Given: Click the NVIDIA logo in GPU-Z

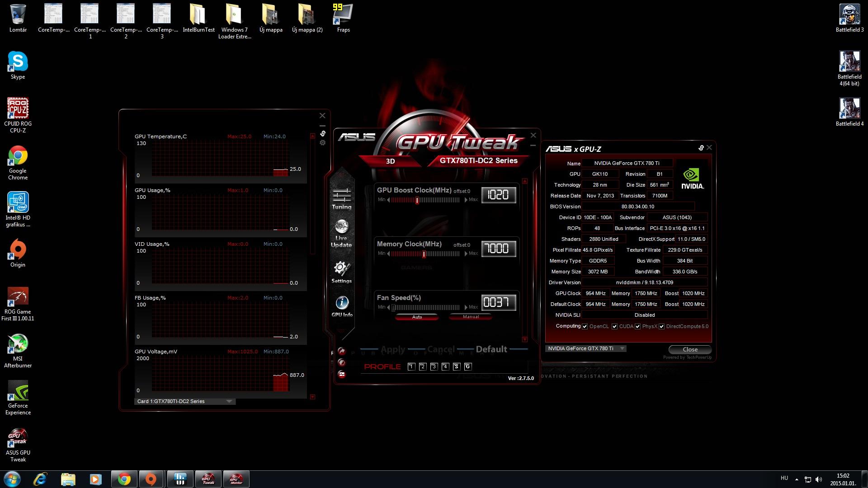Looking at the screenshot, I should (693, 179).
